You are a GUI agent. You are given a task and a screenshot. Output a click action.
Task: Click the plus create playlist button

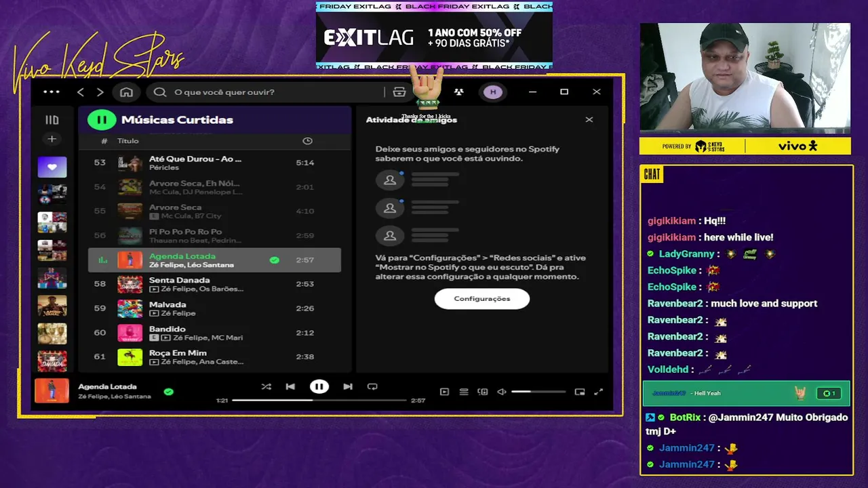click(x=52, y=139)
